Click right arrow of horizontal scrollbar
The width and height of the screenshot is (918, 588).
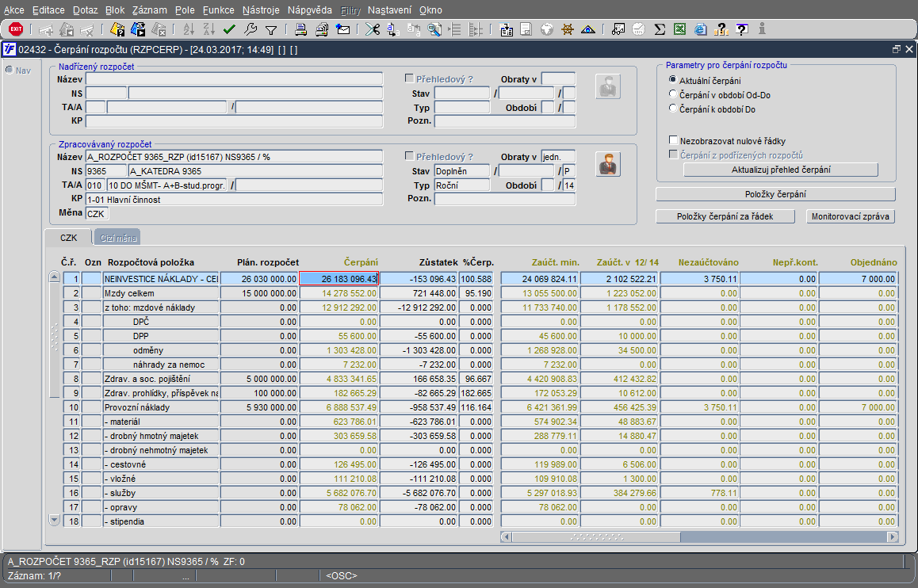click(x=892, y=536)
